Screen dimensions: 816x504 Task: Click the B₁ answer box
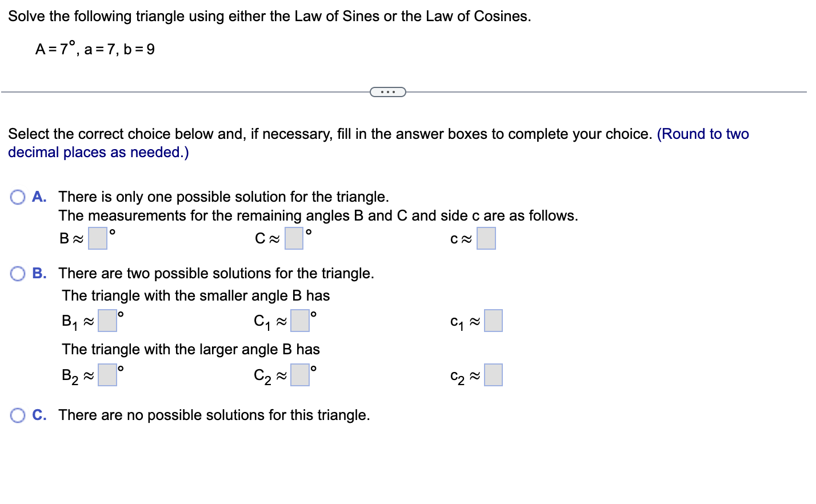click(107, 321)
